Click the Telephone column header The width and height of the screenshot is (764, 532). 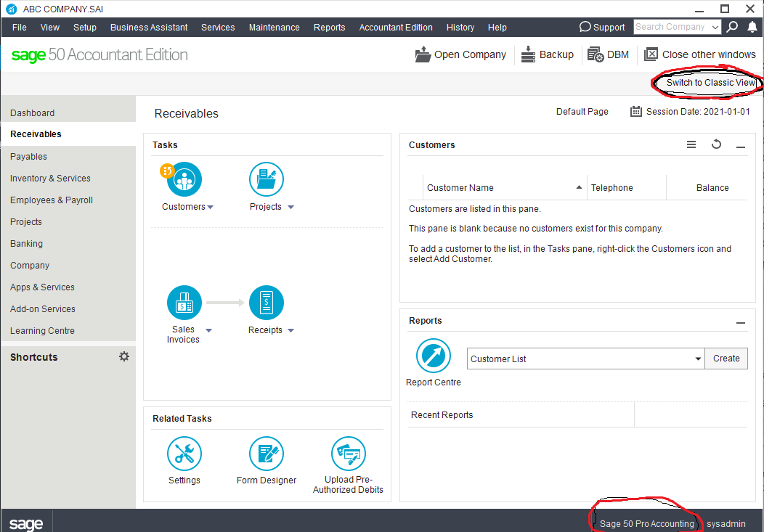coord(612,188)
